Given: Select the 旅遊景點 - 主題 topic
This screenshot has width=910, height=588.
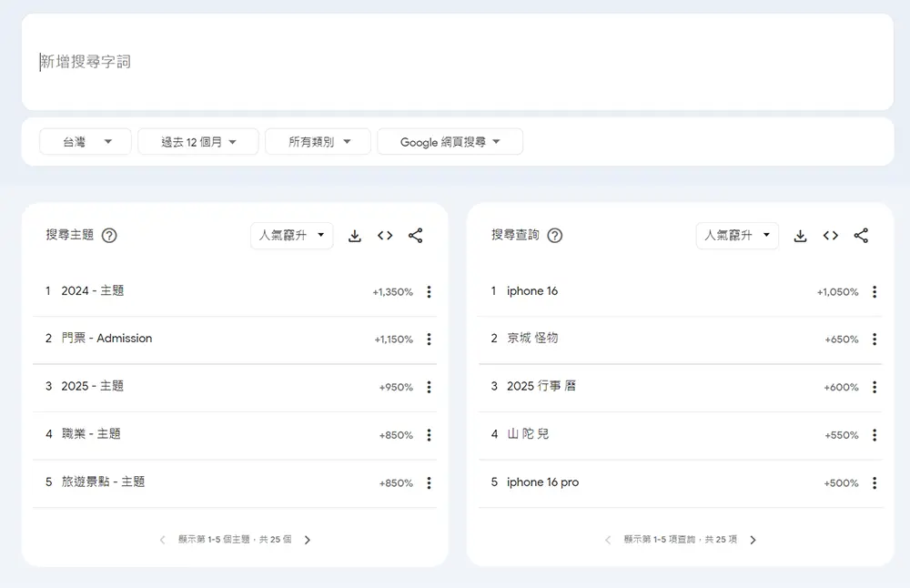Looking at the screenshot, I should (104, 482).
